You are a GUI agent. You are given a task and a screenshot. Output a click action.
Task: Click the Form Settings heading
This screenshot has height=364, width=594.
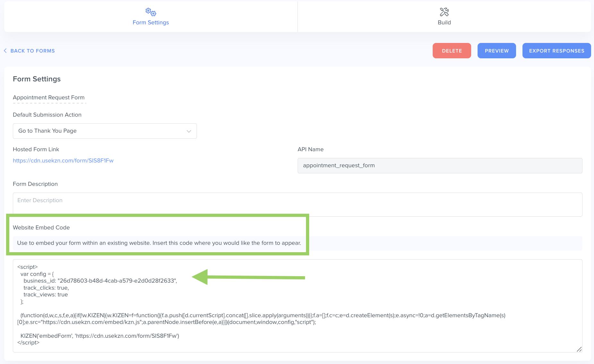37,79
